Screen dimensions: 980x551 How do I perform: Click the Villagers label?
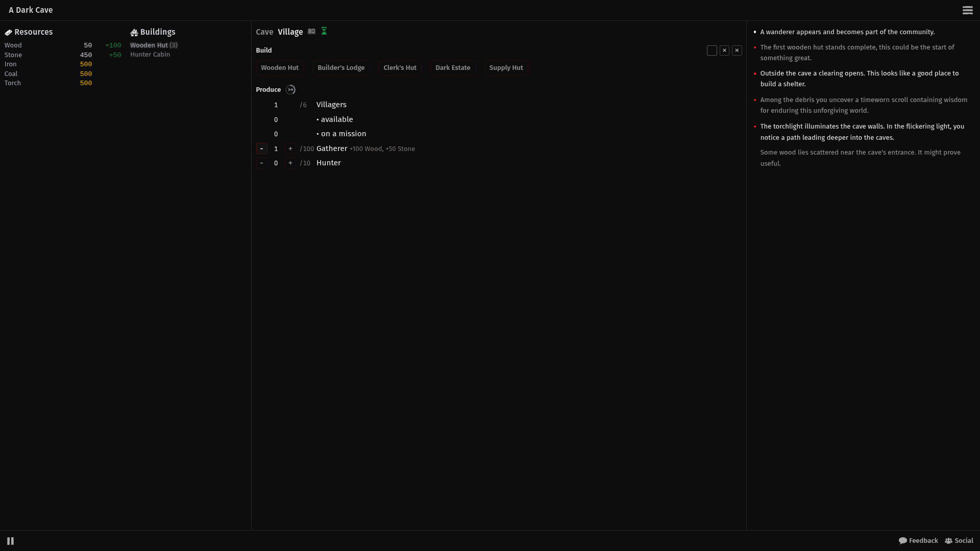331,105
